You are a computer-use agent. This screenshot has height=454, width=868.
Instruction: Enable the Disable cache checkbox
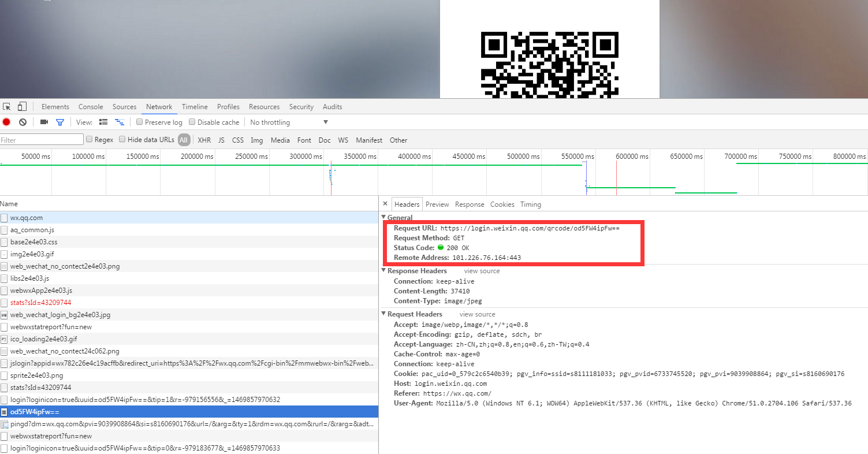(x=192, y=122)
